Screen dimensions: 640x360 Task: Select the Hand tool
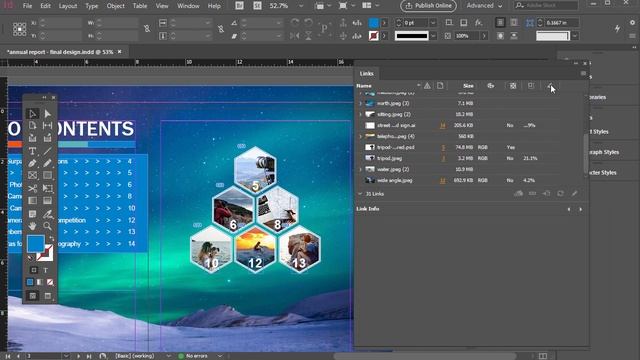tap(32, 226)
